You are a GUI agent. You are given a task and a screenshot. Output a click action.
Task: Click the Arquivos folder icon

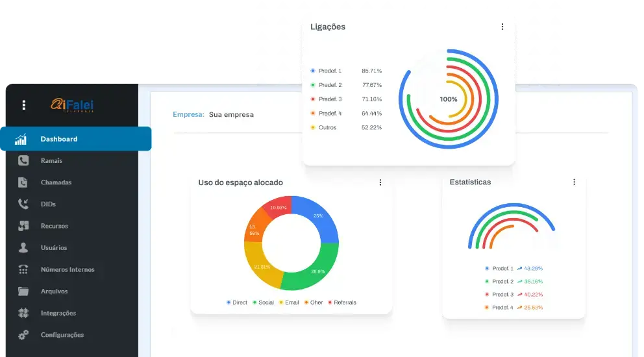pos(23,291)
